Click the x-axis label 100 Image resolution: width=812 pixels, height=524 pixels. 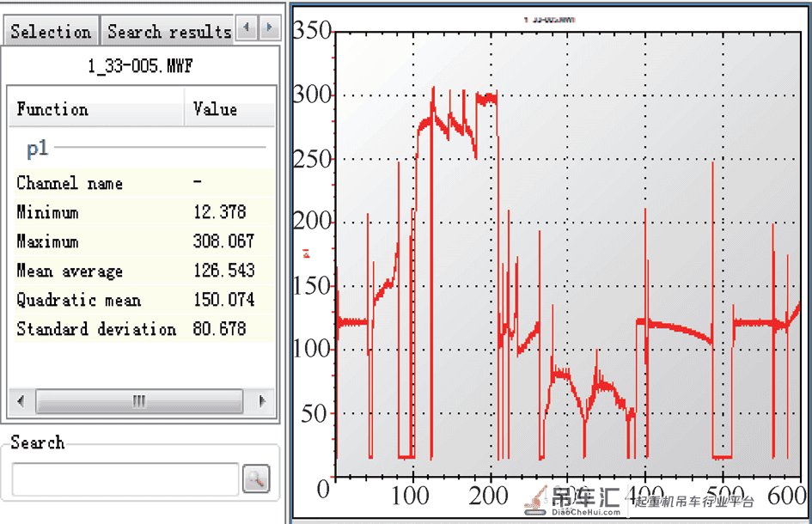pyautogui.click(x=410, y=496)
